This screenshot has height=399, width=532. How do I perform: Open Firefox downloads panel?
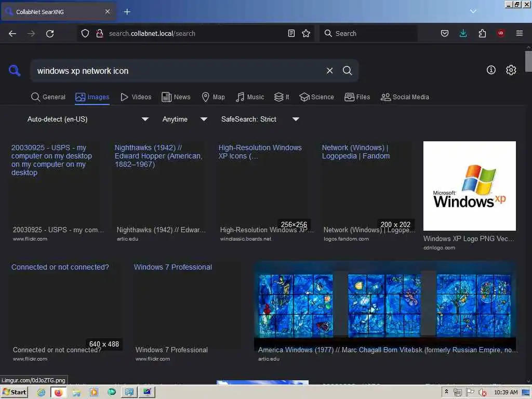463,33
